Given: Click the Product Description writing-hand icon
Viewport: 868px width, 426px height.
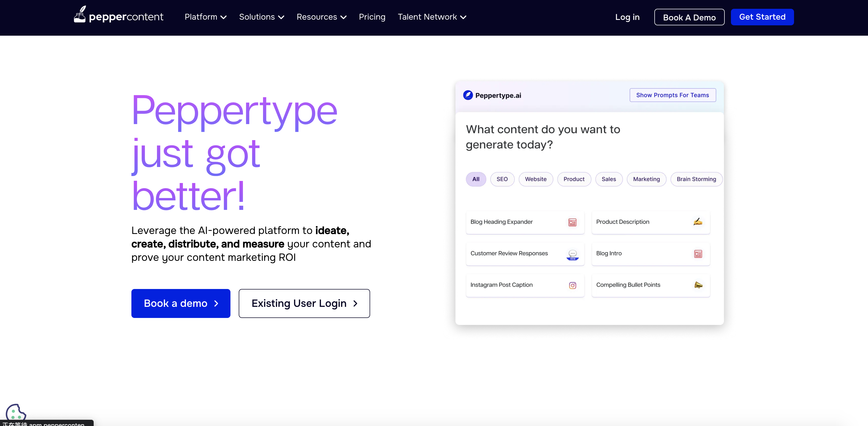Looking at the screenshot, I should click(x=698, y=222).
